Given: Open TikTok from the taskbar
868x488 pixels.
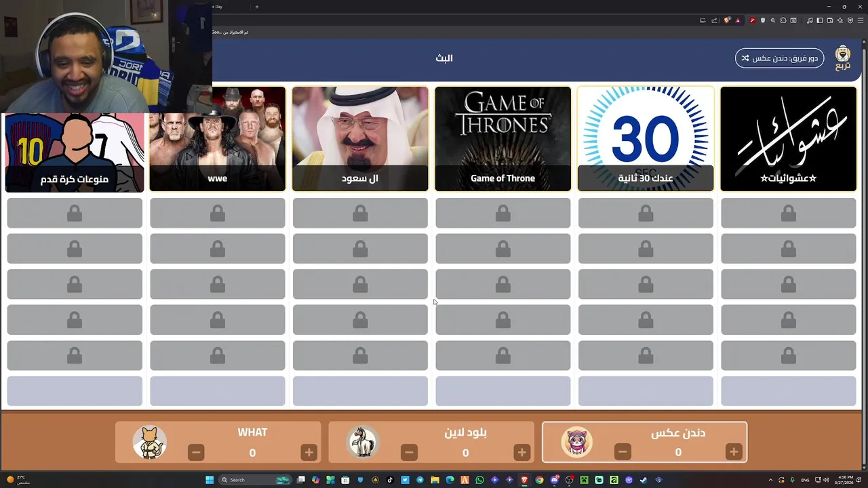Looking at the screenshot, I should (x=390, y=480).
